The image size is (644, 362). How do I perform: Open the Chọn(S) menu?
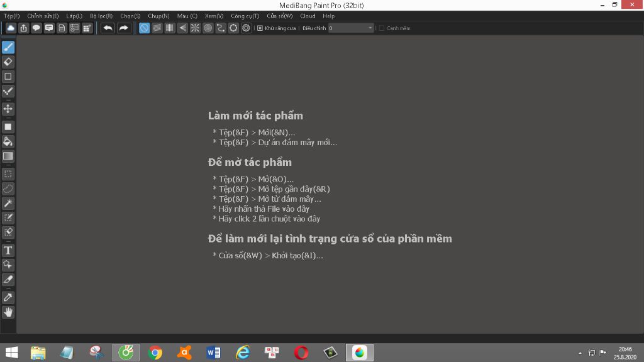130,16
